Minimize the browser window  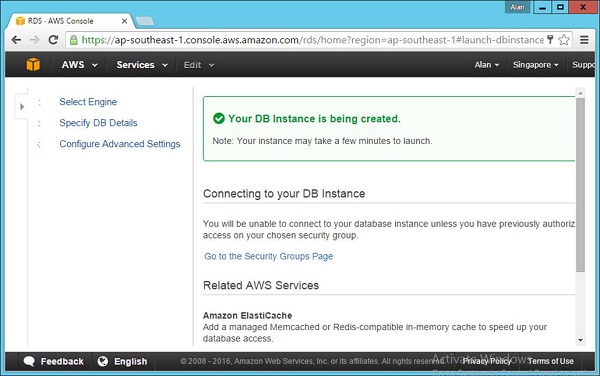click(542, 7)
